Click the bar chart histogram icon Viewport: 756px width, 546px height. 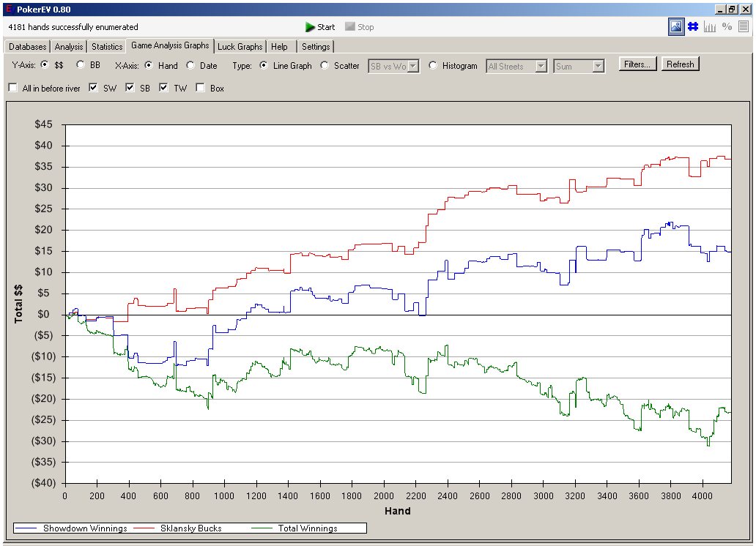pos(710,27)
